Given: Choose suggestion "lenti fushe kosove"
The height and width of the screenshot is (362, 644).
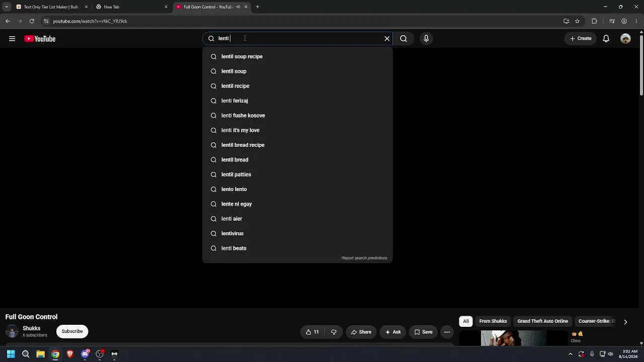Looking at the screenshot, I should click(x=297, y=116).
